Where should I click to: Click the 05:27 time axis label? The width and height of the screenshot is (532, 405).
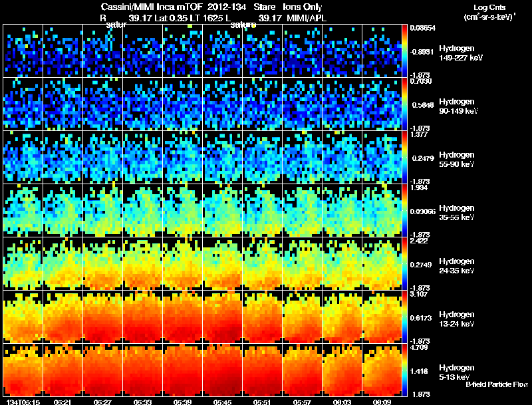[x=102, y=402]
